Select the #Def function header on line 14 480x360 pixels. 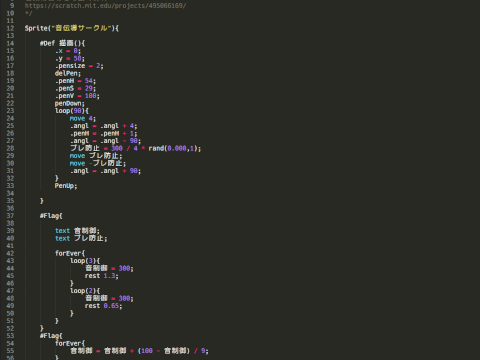[62, 43]
